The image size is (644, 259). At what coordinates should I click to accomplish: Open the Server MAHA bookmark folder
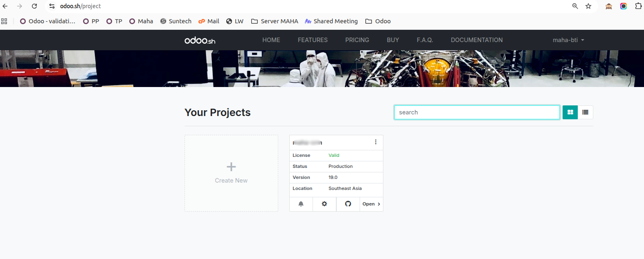pyautogui.click(x=275, y=21)
